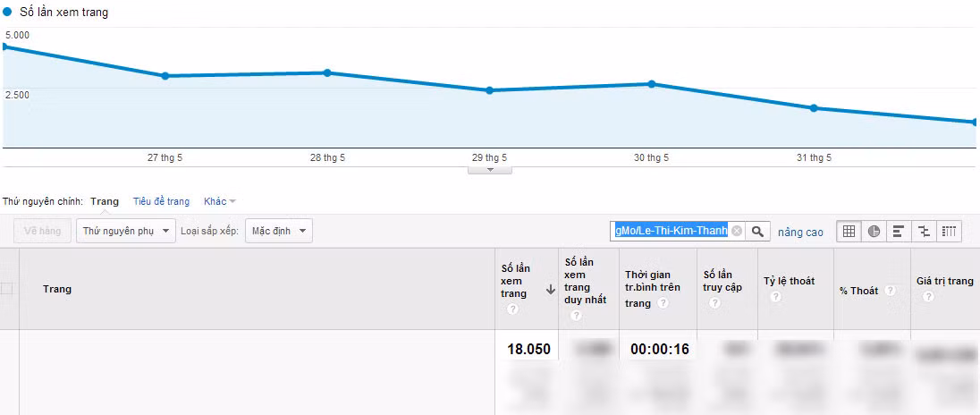Clear the search box with the X icon
980x415 pixels.
pos(737,232)
